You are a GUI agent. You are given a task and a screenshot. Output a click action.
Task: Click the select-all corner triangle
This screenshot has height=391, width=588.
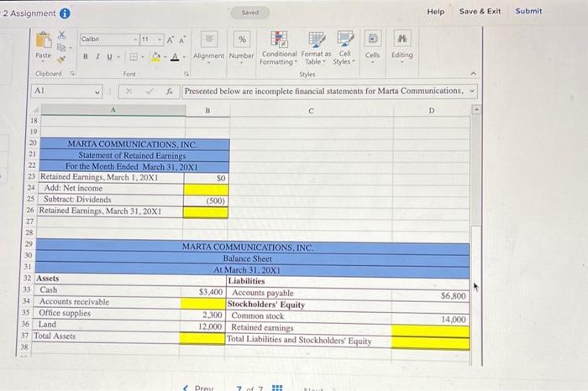click(x=35, y=110)
